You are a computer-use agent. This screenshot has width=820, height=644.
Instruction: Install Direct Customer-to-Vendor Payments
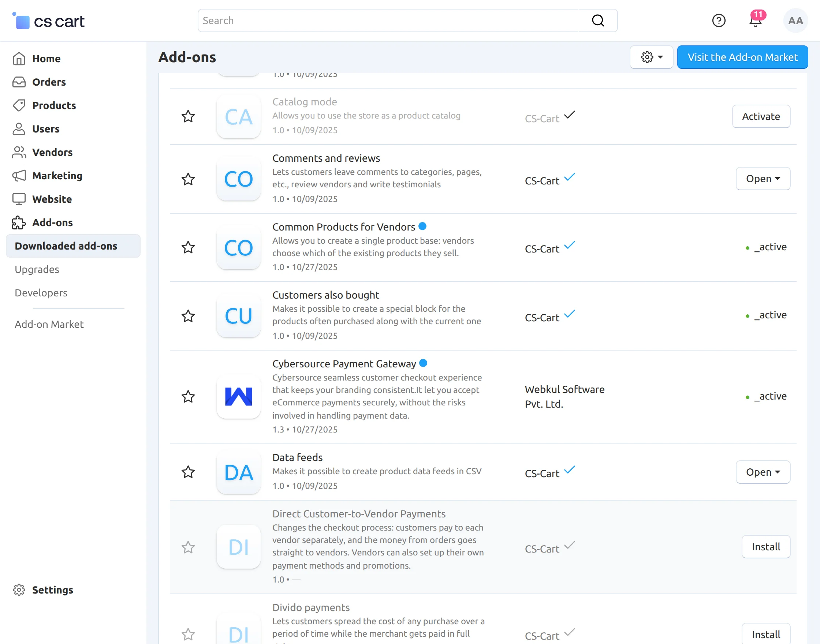[765, 547]
